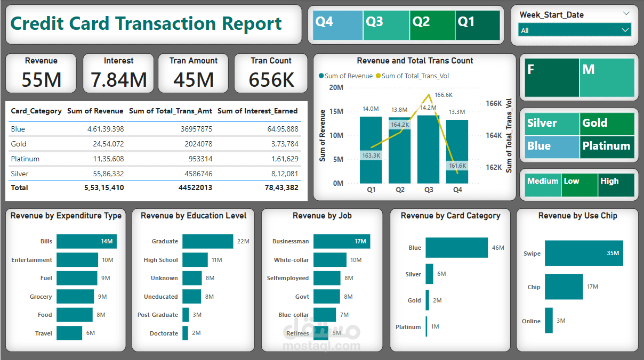
Task: Click the Platinum bar in Revenue by Card Category
Action: (x=427, y=327)
